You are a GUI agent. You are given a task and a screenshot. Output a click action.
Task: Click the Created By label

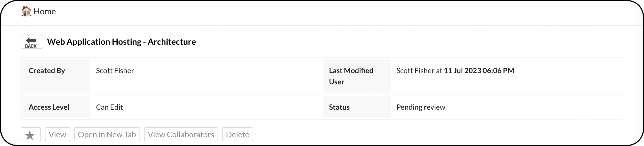pyautogui.click(x=47, y=71)
